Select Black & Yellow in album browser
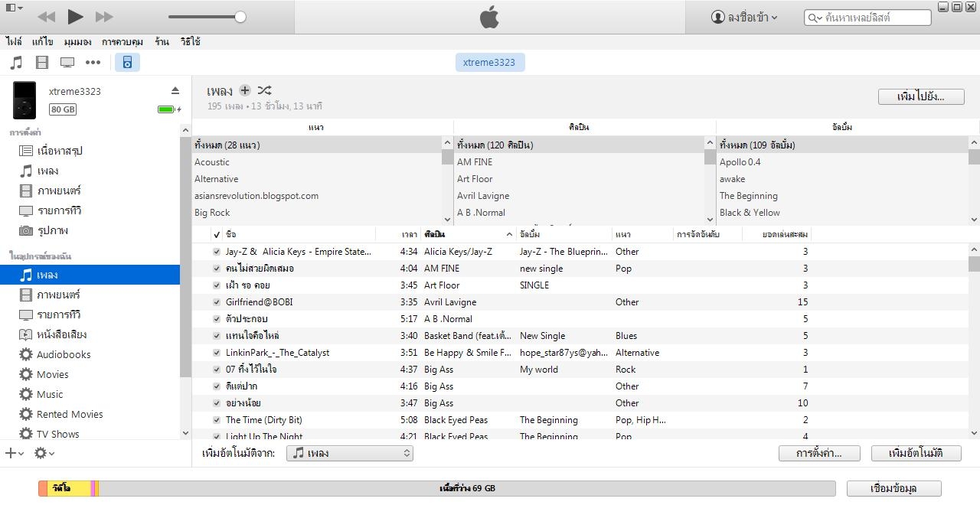Viewport: 980px width, 505px height. pos(842,212)
